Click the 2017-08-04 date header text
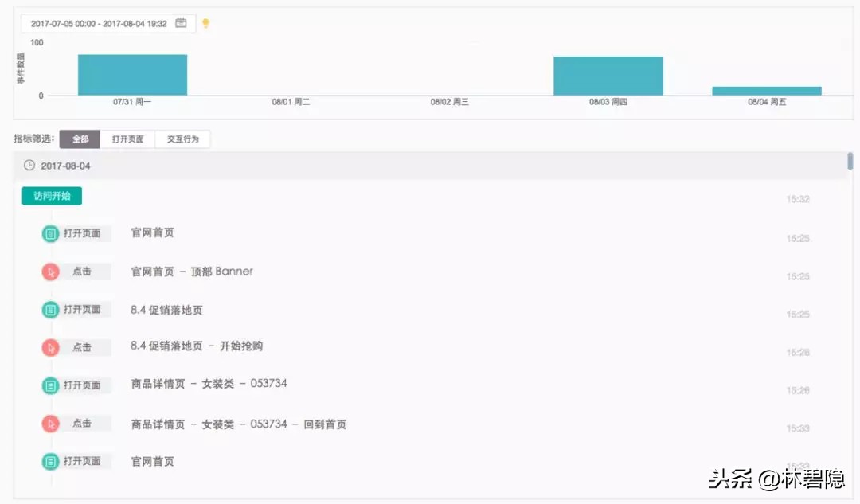The height and width of the screenshot is (504, 860). [66, 166]
